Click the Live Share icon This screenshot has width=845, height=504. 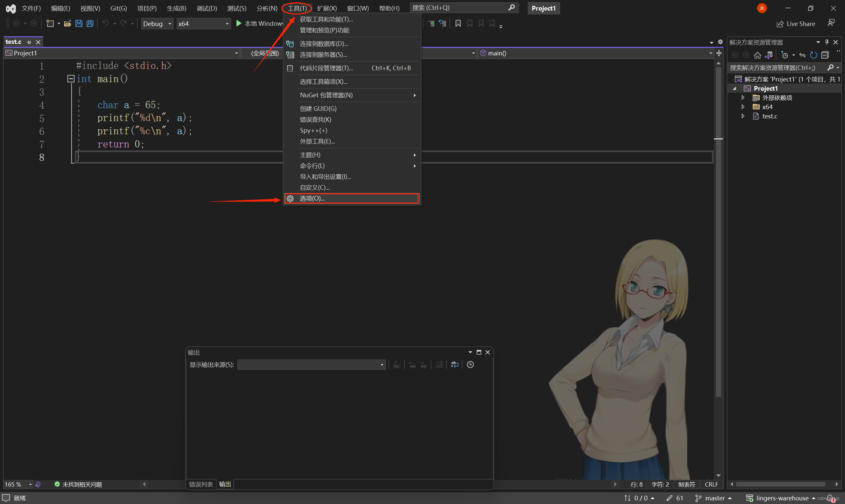(780, 24)
